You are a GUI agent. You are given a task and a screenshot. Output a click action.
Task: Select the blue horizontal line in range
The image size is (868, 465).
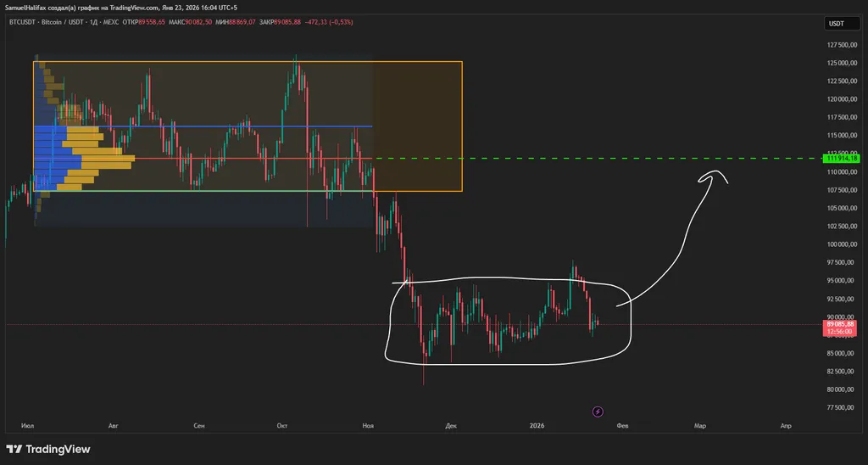coord(254,126)
